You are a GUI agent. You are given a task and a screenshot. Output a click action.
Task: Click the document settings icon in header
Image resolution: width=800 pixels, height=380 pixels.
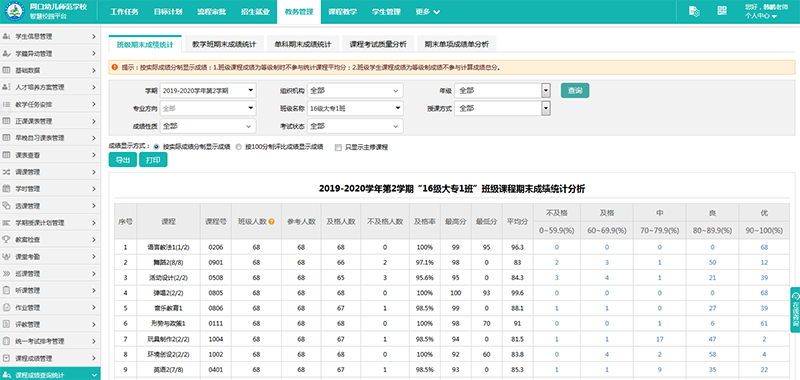pos(693,11)
